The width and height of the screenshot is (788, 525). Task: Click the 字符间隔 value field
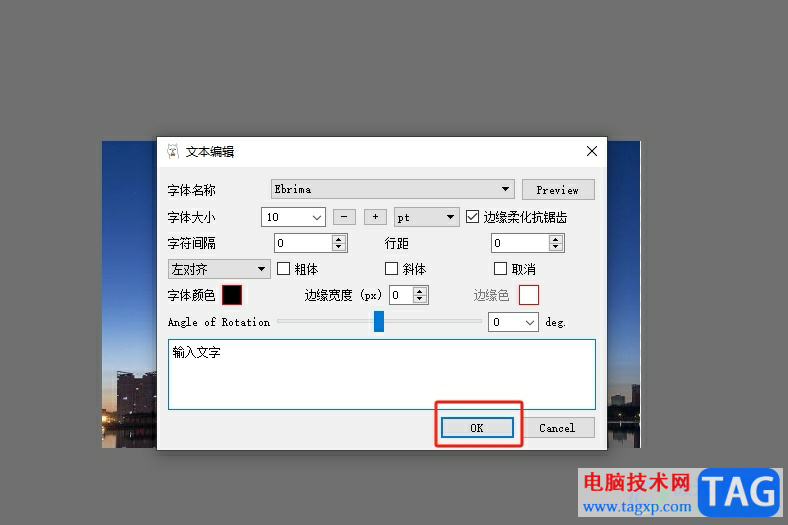pyautogui.click(x=303, y=243)
